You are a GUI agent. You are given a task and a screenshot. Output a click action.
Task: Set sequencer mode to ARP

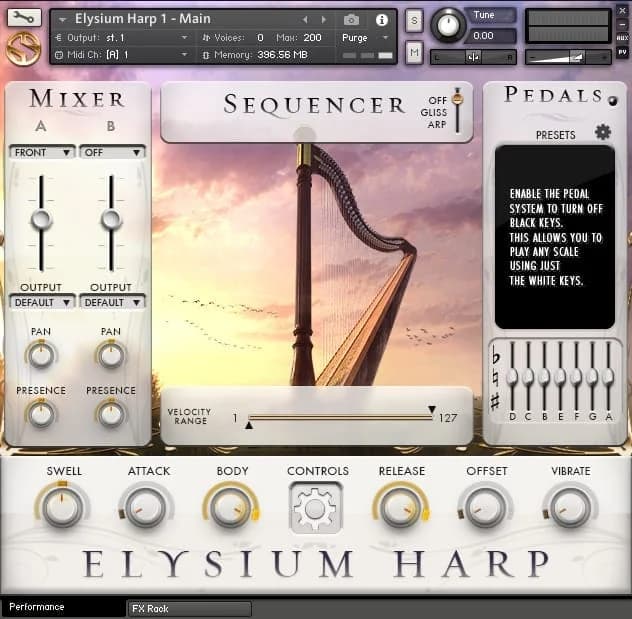pos(437,125)
